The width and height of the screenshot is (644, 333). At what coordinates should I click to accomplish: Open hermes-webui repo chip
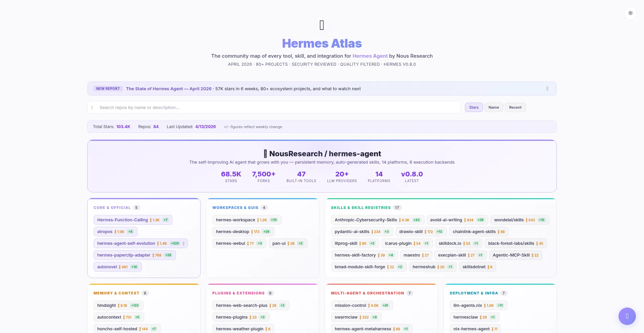(239, 243)
